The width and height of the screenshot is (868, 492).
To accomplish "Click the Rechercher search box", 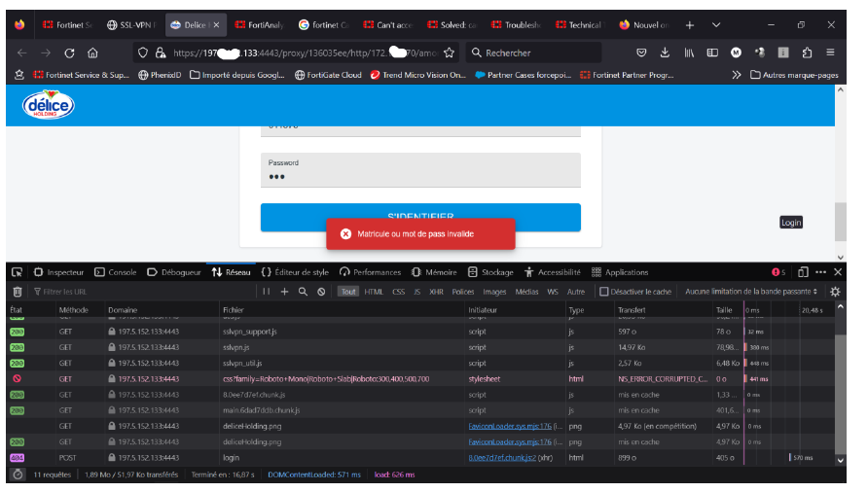I will pyautogui.click(x=533, y=53).
